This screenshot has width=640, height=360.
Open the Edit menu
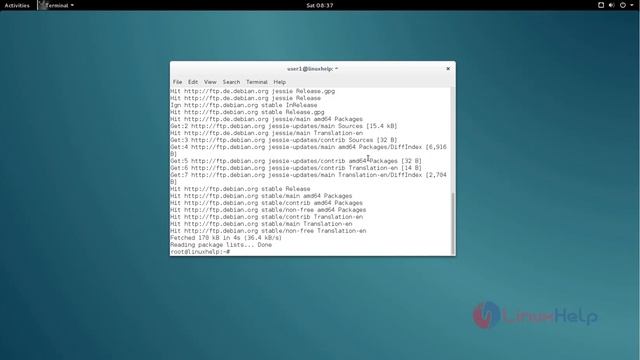tap(193, 82)
